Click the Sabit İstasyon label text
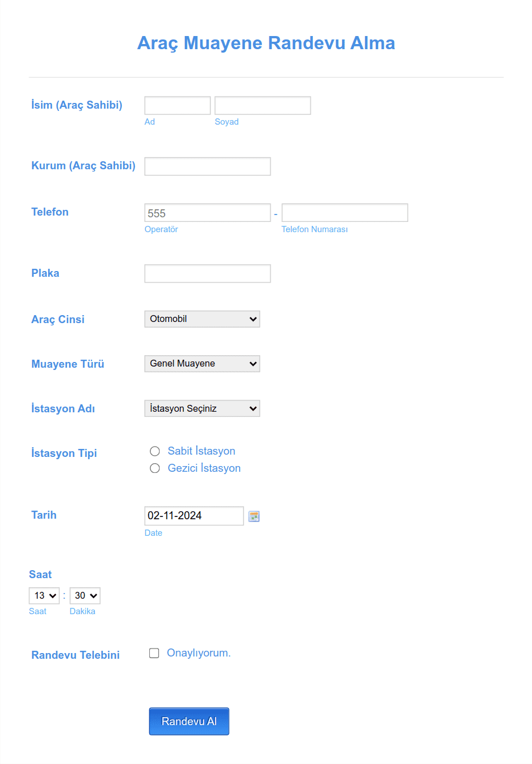 tap(201, 451)
